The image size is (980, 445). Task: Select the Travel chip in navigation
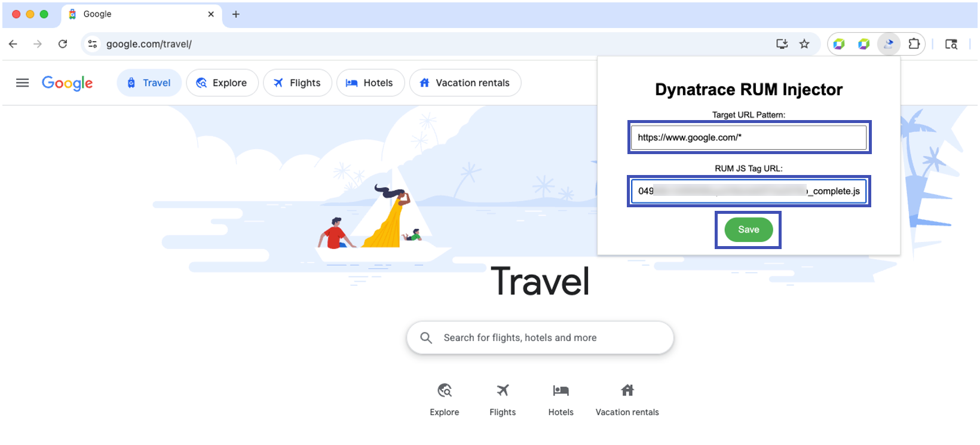(149, 83)
